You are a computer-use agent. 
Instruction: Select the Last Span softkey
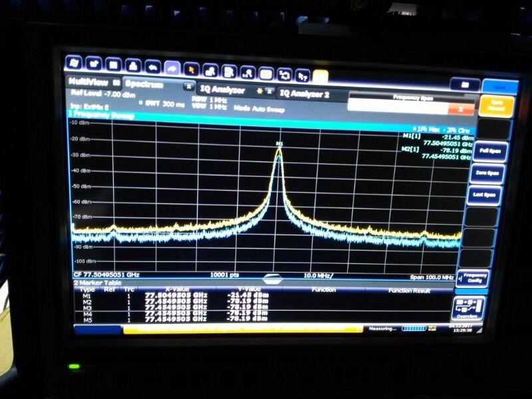point(485,195)
